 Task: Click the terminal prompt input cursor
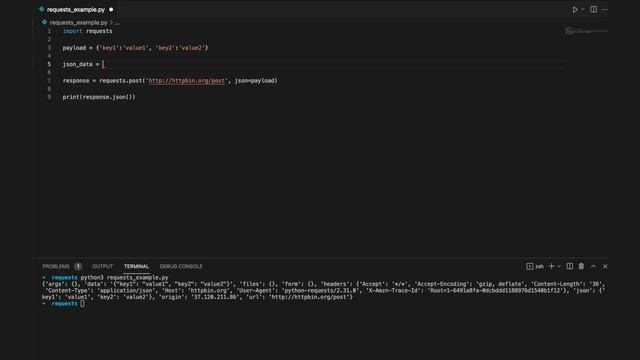click(82, 303)
